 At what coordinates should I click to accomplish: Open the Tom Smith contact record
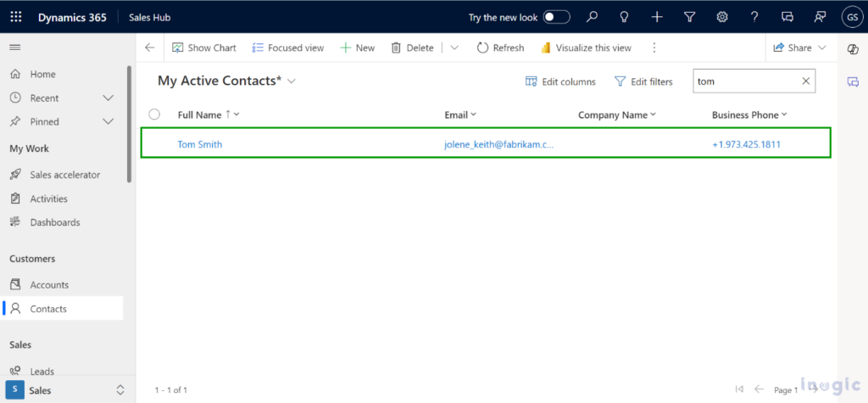[200, 145]
